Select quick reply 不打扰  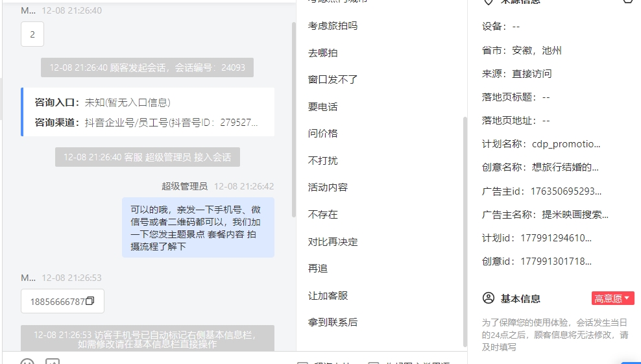322,160
